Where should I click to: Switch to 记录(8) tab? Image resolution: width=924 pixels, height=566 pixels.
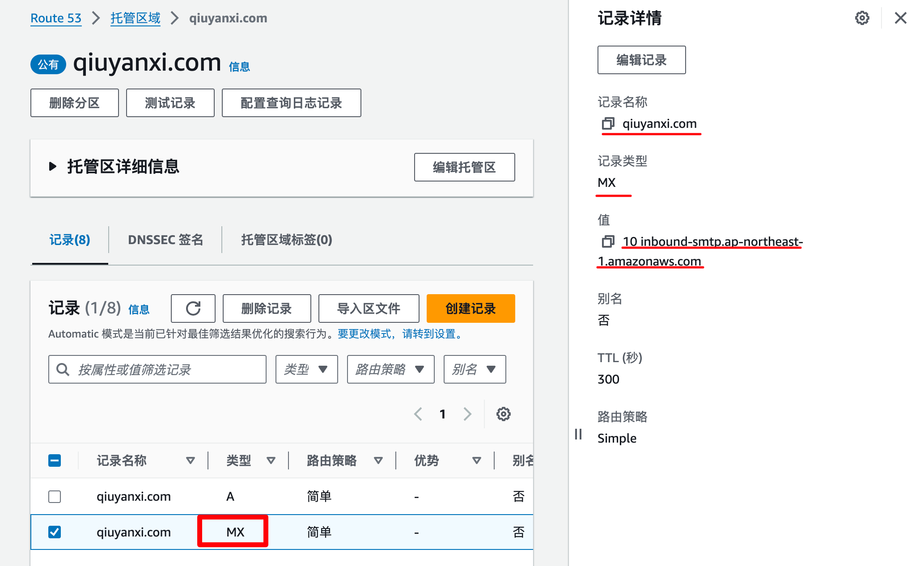(x=70, y=240)
